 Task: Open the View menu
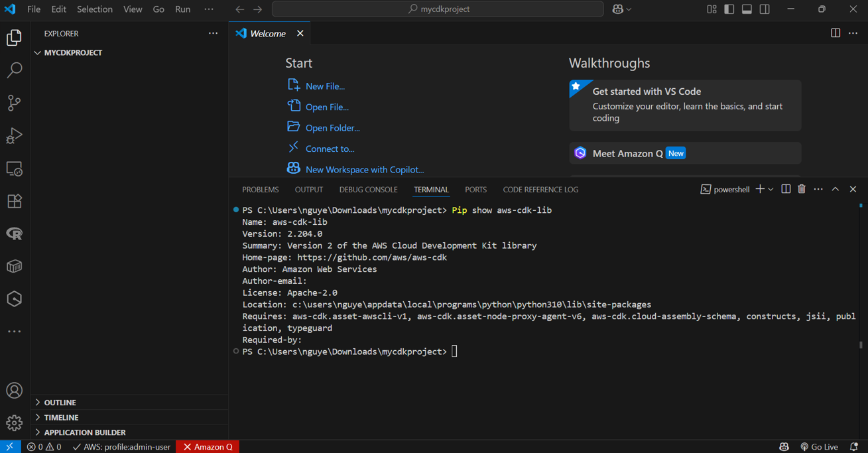[x=133, y=9]
